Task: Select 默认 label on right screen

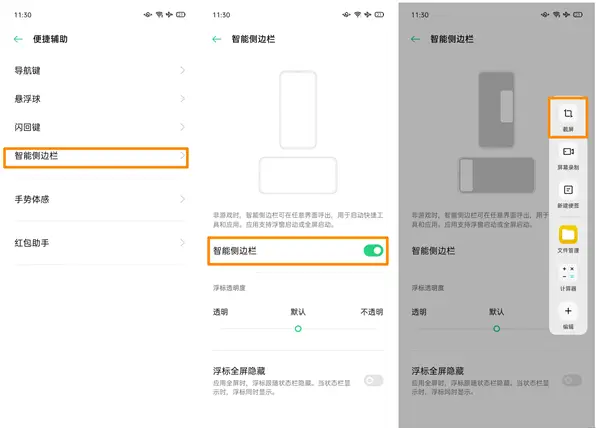Action: tap(496, 312)
